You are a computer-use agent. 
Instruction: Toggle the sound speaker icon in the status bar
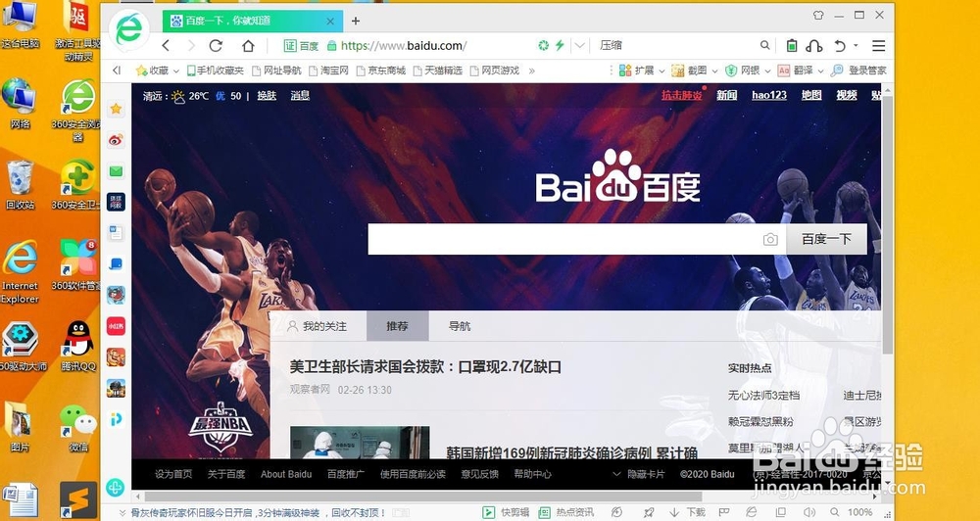(810, 512)
